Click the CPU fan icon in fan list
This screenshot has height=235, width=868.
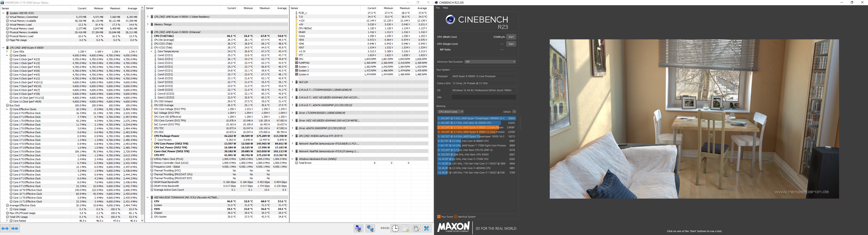pos(297,59)
